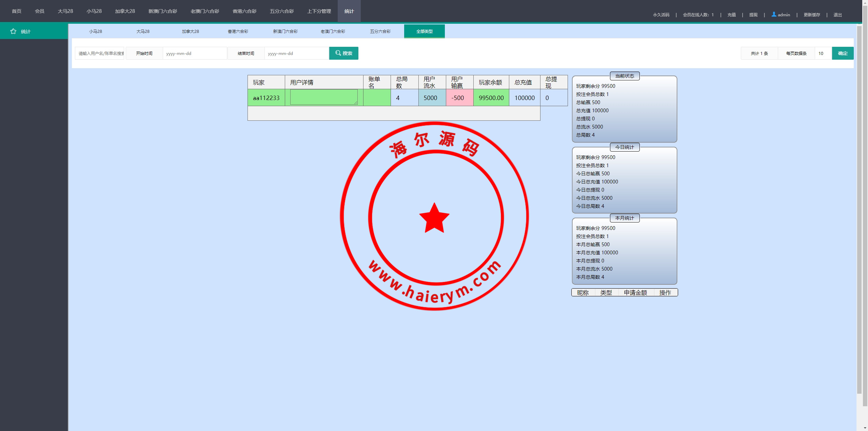Viewport: 868px width, 431px height.
Task: Click the rows-per-page number input
Action: 823,53
